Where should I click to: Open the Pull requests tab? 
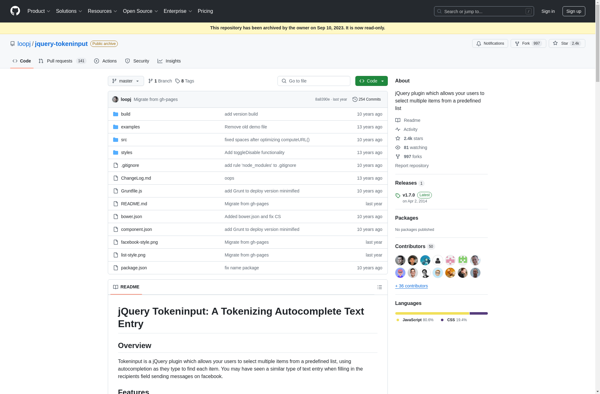[62, 61]
